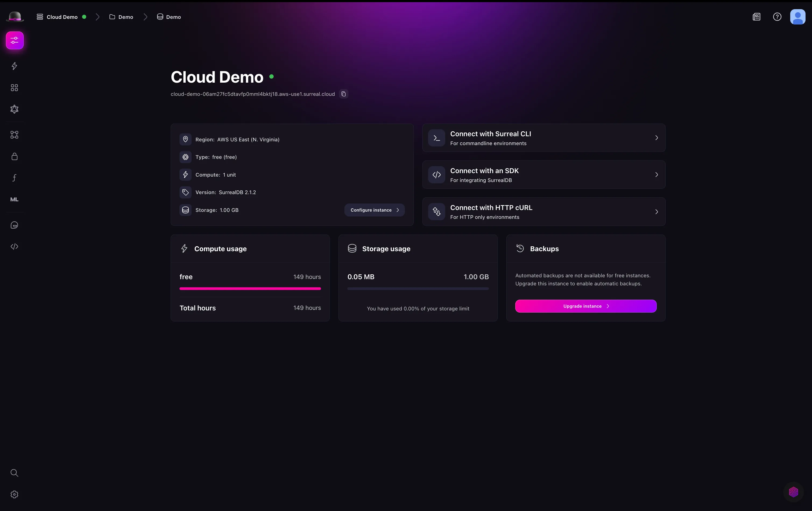
Task: Open the GraphQL view from the sidebar
Action: pos(14,109)
